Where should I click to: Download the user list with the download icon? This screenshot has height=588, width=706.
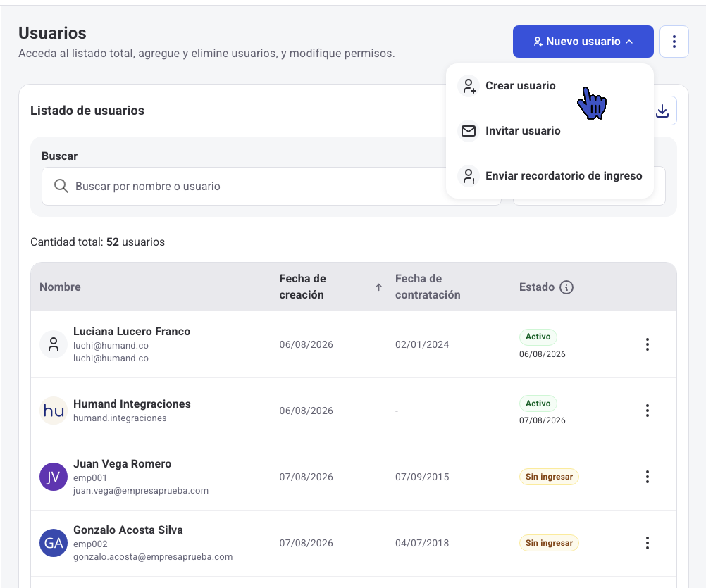point(662,111)
